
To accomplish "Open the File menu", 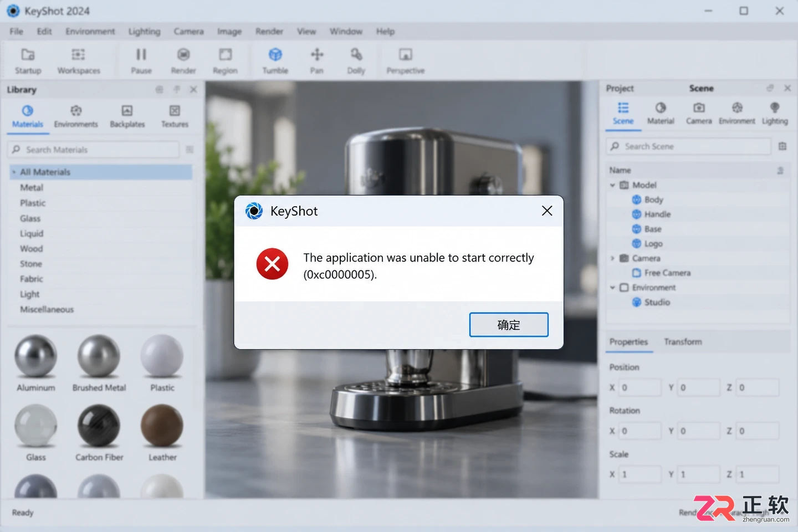I will [17, 32].
